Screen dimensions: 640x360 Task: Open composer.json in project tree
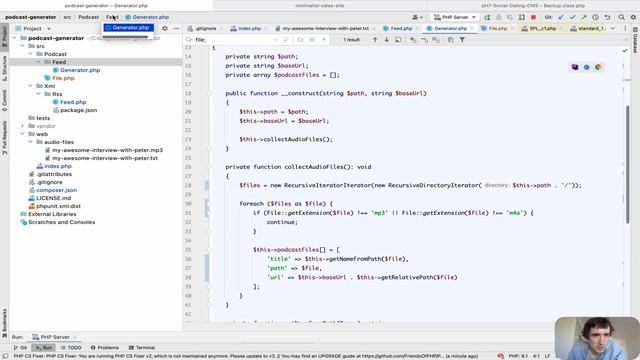(56, 190)
